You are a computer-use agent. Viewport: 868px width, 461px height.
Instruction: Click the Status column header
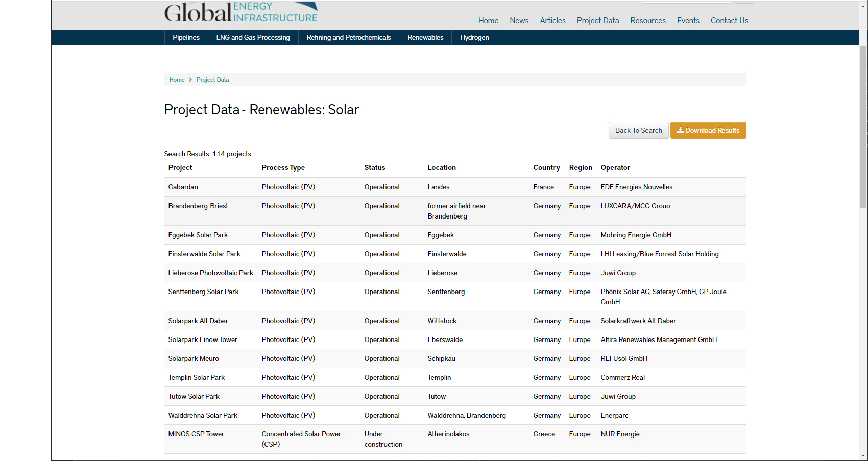pos(375,167)
